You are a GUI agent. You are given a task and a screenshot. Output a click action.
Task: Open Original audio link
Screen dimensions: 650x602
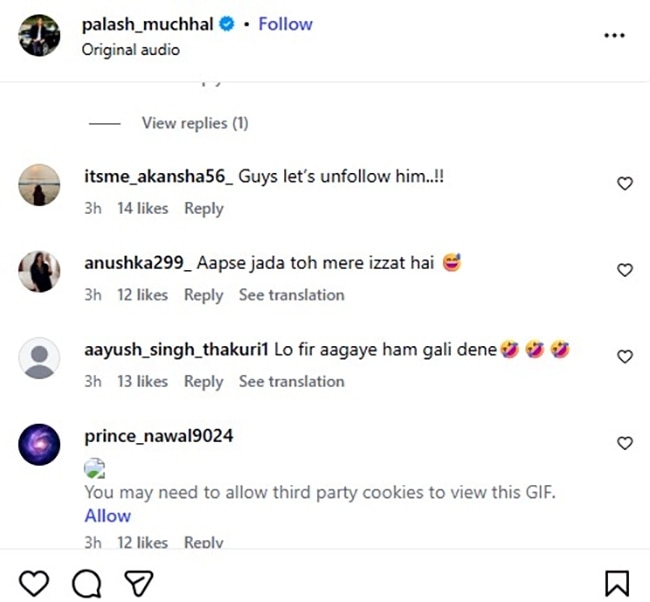(131, 49)
